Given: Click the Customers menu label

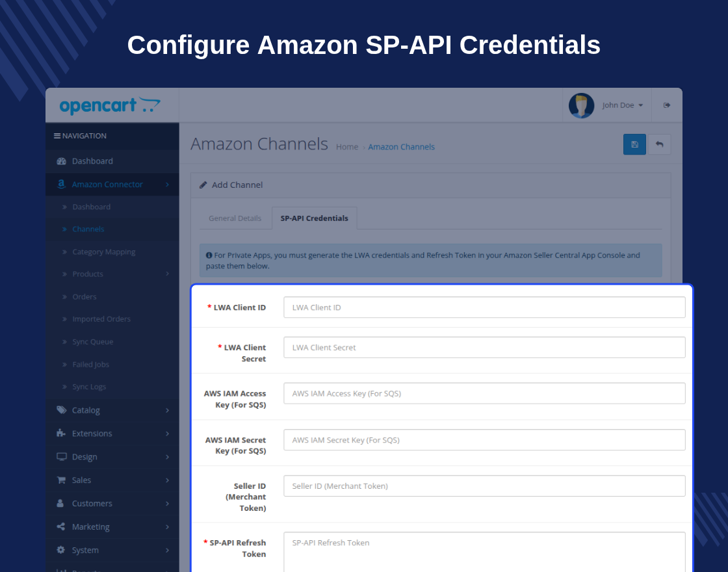Looking at the screenshot, I should (x=92, y=503).
